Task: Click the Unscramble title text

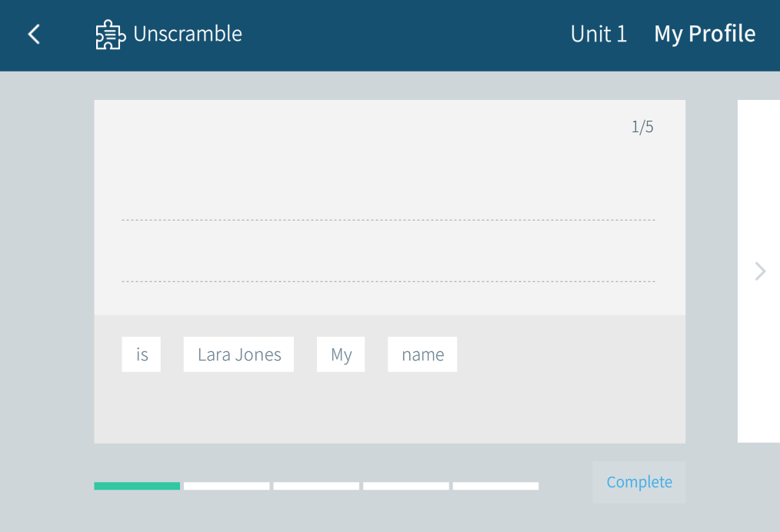Action: [188, 35]
